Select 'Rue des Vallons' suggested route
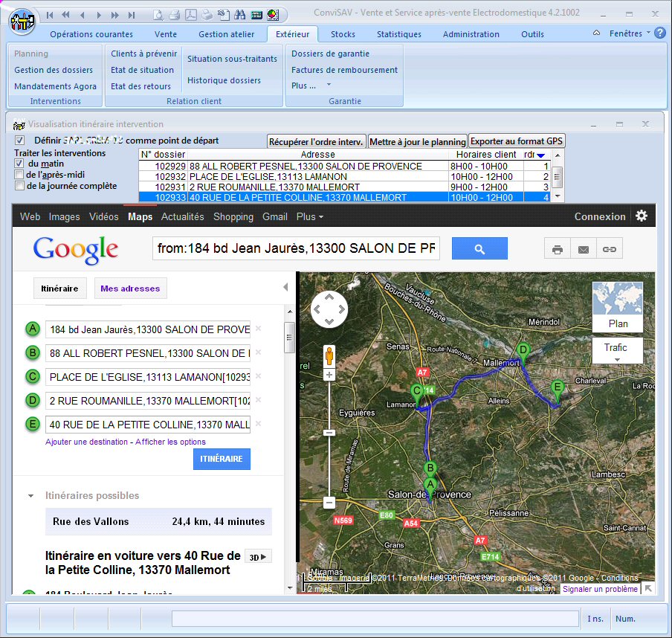The height and width of the screenshot is (638, 672). [158, 521]
